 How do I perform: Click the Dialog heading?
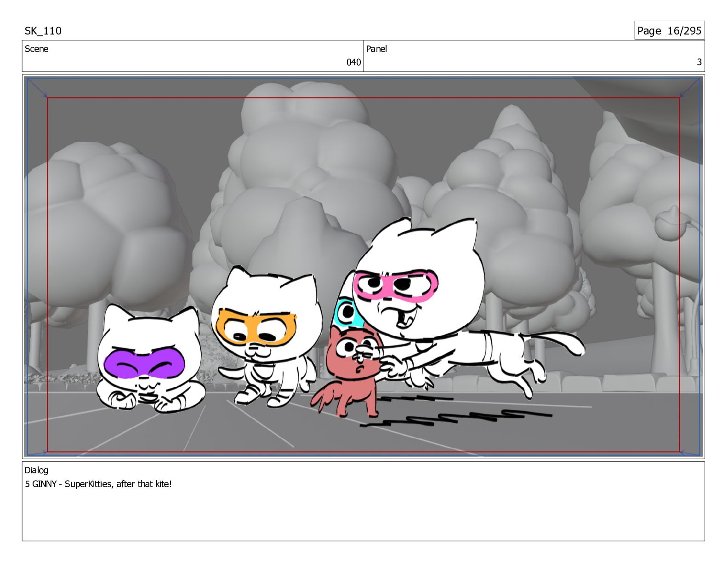point(36,470)
